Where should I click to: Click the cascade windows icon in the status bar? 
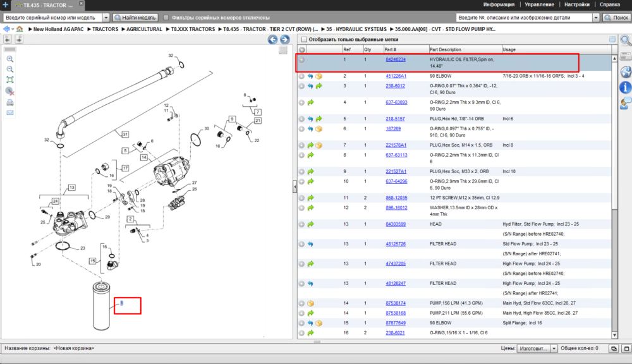point(614,348)
